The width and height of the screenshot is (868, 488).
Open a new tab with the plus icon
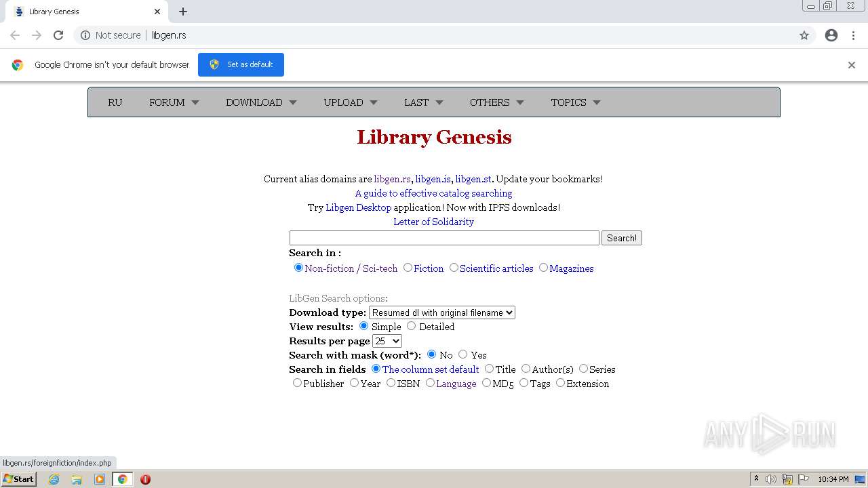pyautogui.click(x=183, y=12)
